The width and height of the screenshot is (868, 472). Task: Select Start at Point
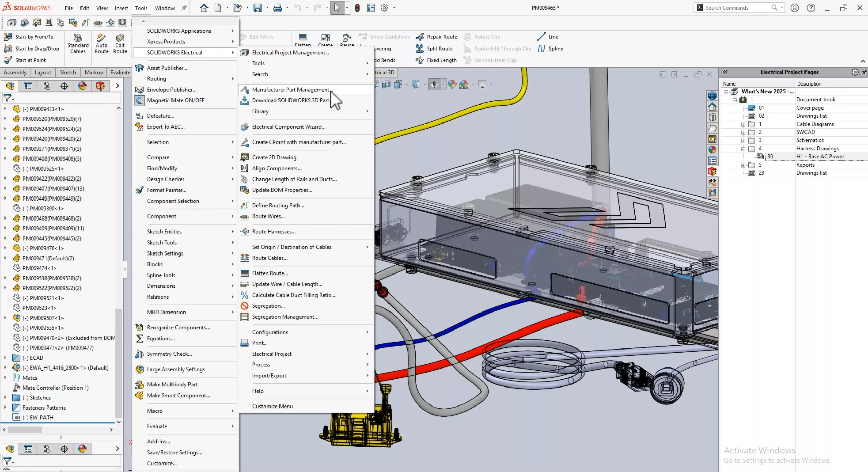25,60
